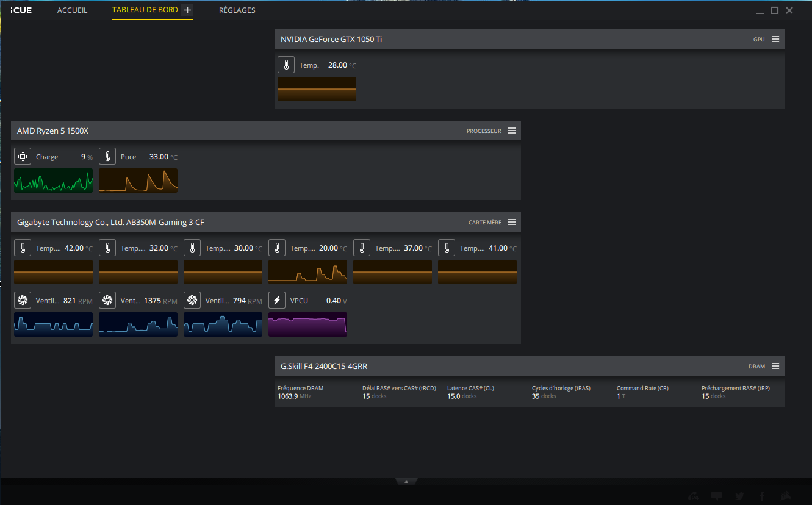Click the 30.00 °C temperature graph
Viewport: 812px width, 505px height.
coord(223,272)
